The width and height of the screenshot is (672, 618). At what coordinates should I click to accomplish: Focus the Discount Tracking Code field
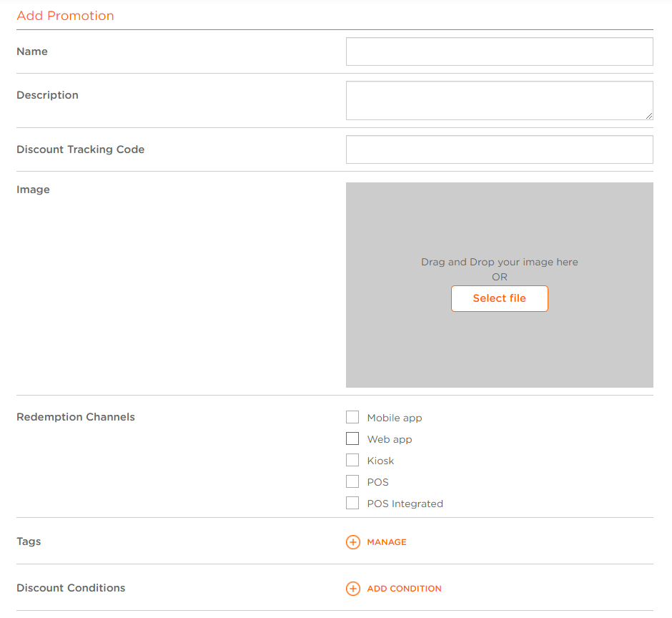tap(499, 149)
